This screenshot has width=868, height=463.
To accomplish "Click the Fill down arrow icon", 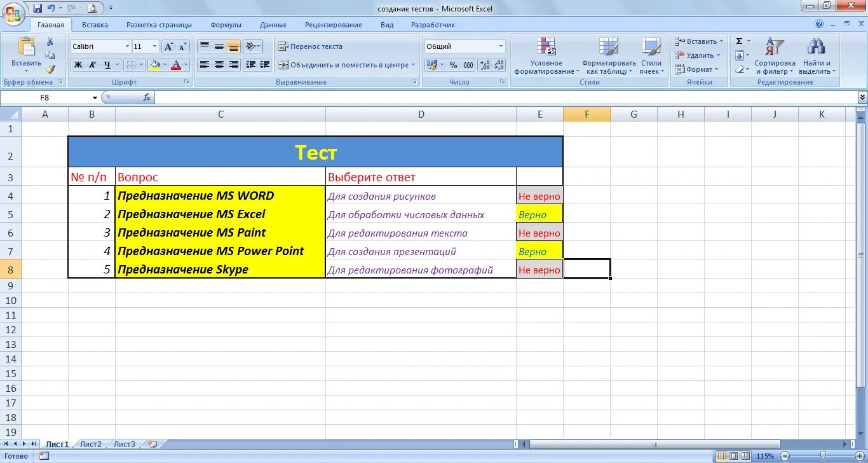I will (739, 55).
